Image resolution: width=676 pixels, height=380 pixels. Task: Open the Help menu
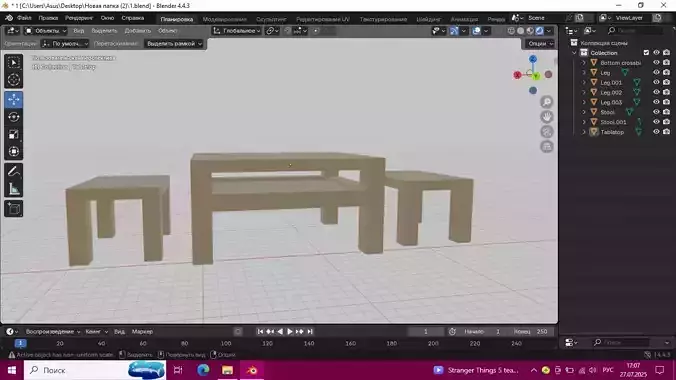click(132, 18)
